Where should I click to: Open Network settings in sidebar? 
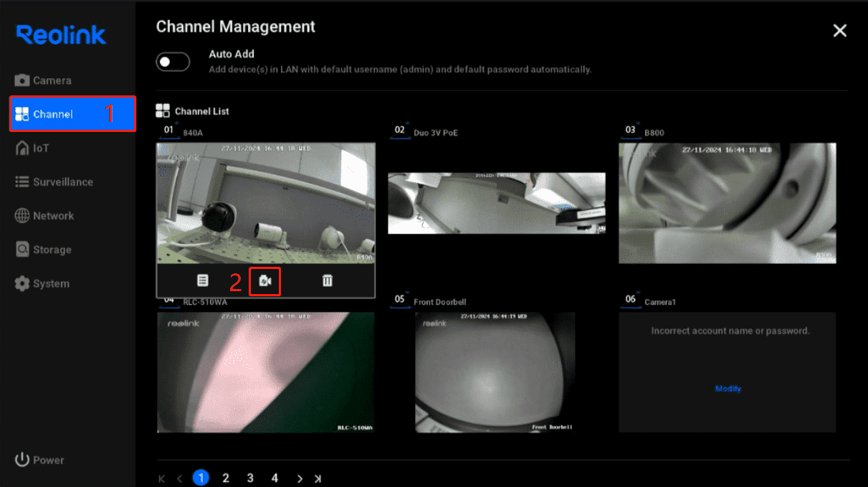(44, 216)
